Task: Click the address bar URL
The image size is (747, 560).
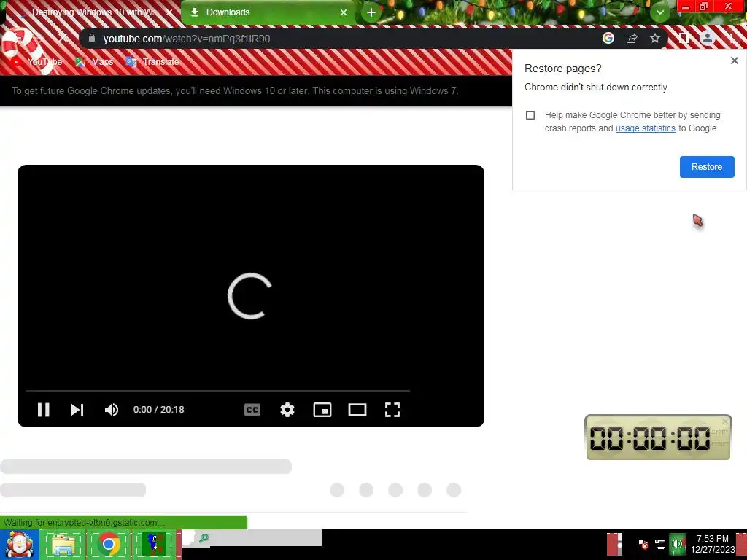Action: tap(186, 39)
